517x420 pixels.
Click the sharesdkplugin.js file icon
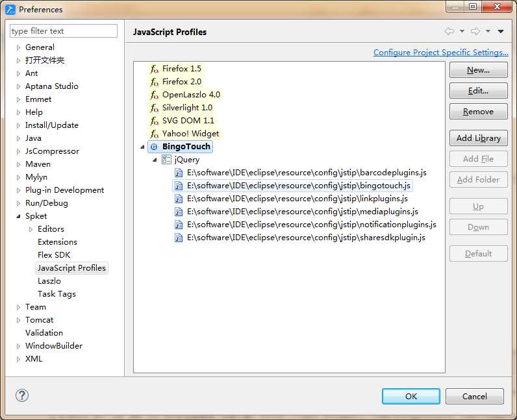[179, 238]
